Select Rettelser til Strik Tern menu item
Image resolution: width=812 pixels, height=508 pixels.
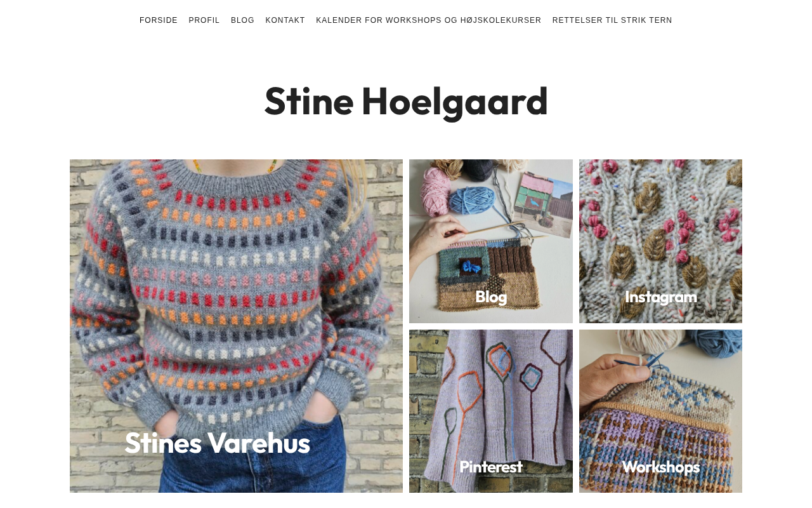pos(612,20)
